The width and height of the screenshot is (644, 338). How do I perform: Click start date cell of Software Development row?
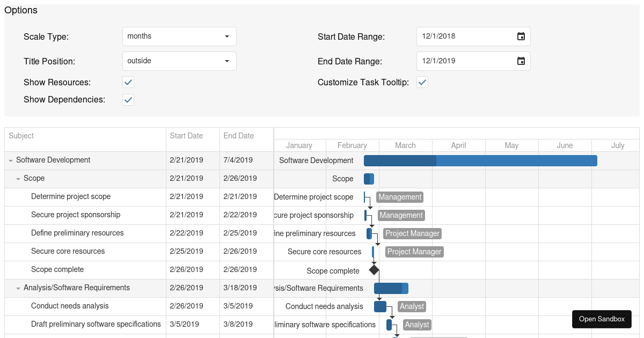[193, 160]
